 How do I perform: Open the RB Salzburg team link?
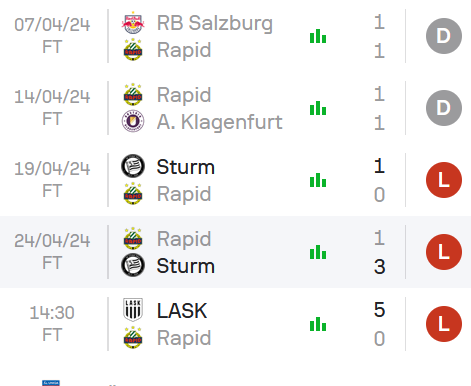pos(215,23)
